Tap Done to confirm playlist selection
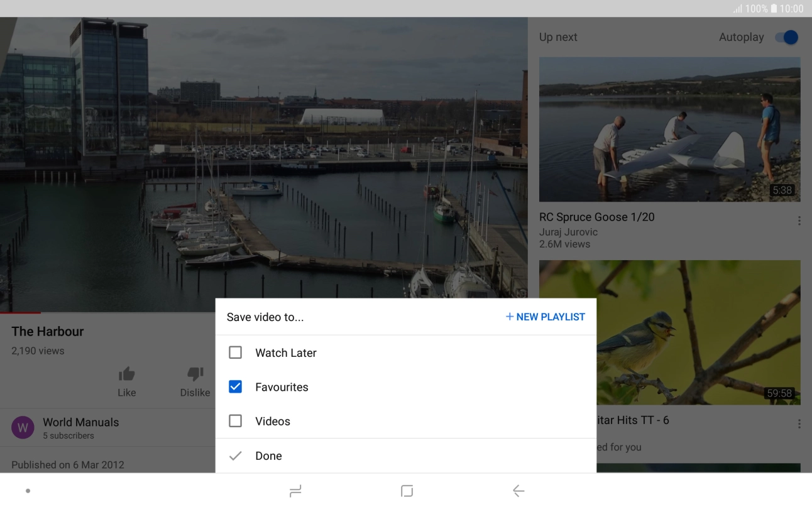The height and width of the screenshot is (507, 812). [268, 456]
